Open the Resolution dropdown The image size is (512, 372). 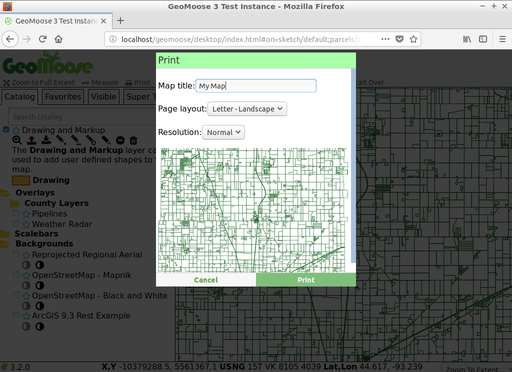(223, 132)
